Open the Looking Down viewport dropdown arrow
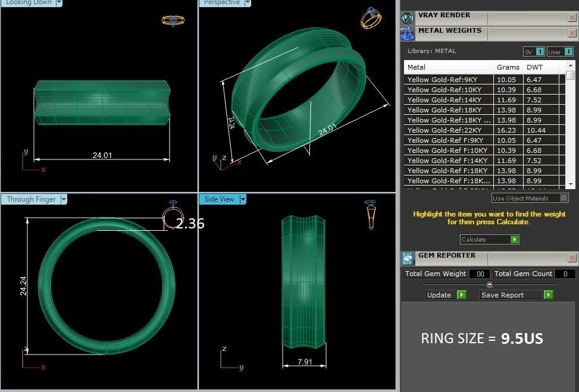Image resolution: width=579 pixels, height=392 pixels. click(59, 2)
